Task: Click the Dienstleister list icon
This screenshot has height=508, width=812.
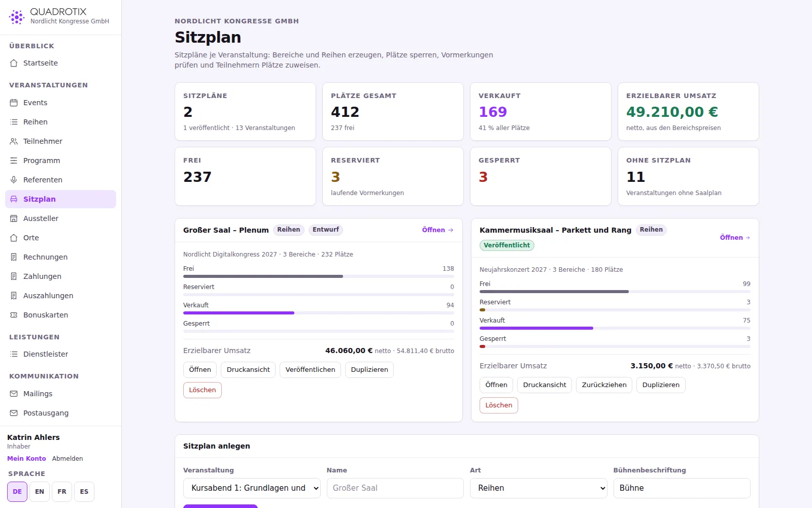Action: pyautogui.click(x=14, y=354)
